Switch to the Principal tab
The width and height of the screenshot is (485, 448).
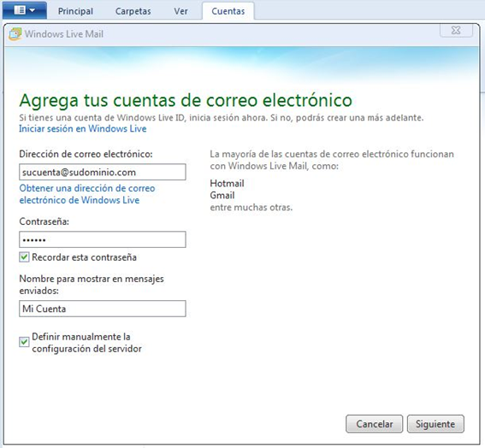click(75, 11)
